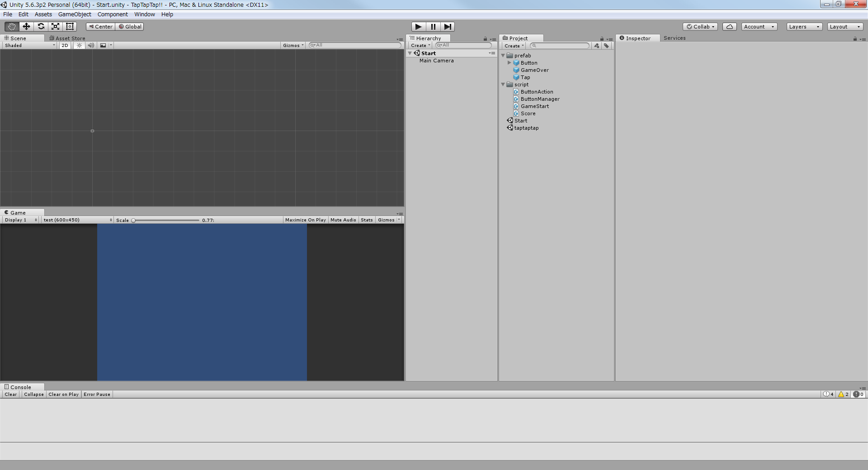Select the taptaptap scene asset
The height and width of the screenshot is (470, 868).
pos(526,128)
